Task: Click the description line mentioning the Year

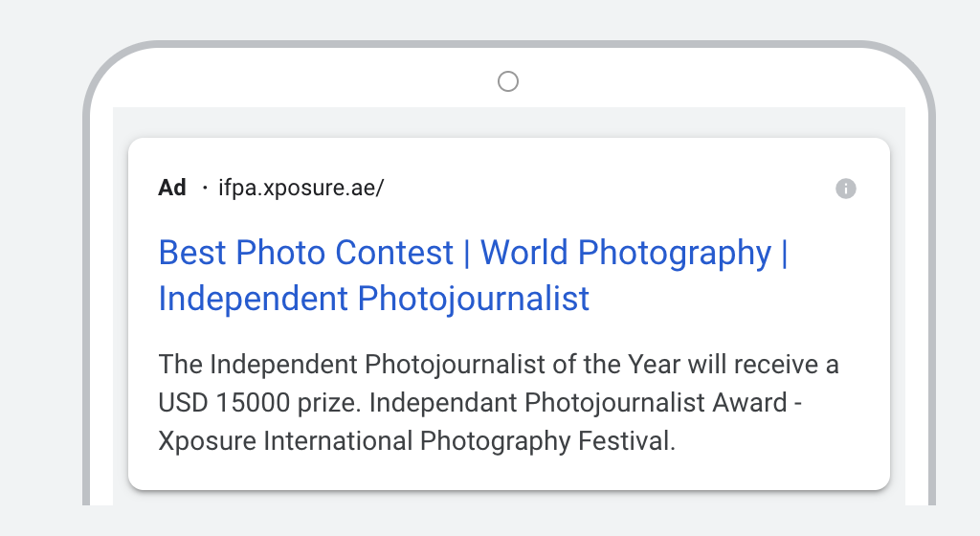Action: 498,365
